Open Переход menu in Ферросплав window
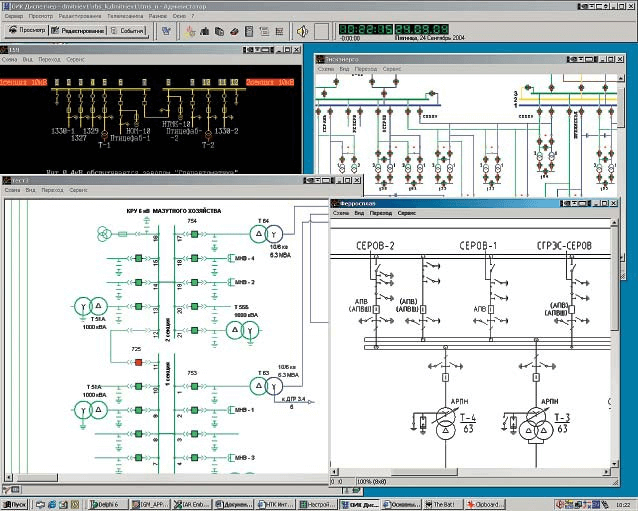Screen dimensions: 638x511 pos(381,214)
